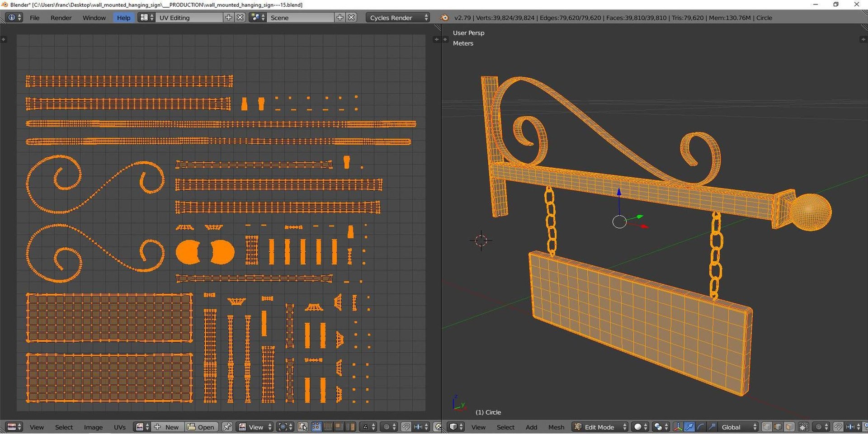Image resolution: width=868 pixels, height=434 pixels.
Task: Toggle UV sync selection with mesh
Action: (x=302, y=427)
